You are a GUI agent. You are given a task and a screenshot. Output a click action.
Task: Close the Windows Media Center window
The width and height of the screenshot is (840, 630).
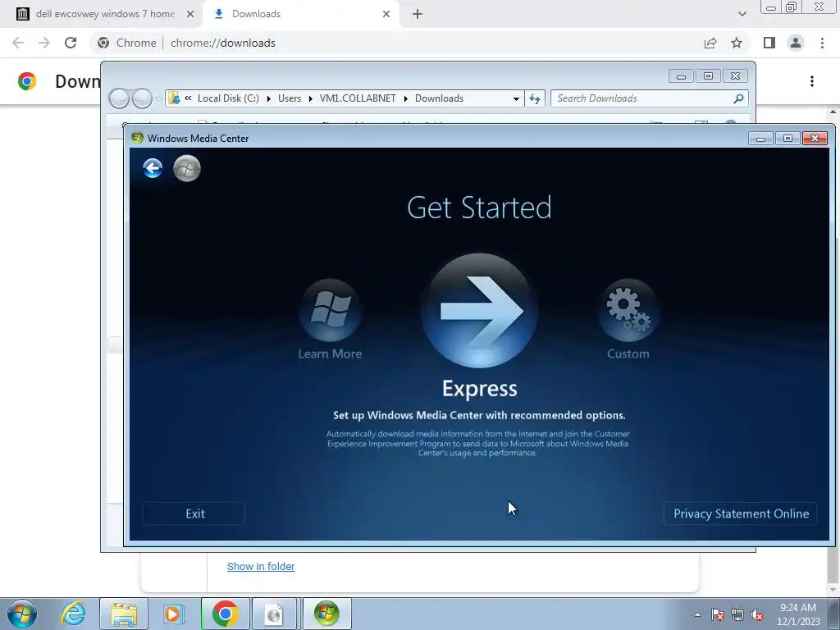[x=815, y=138]
